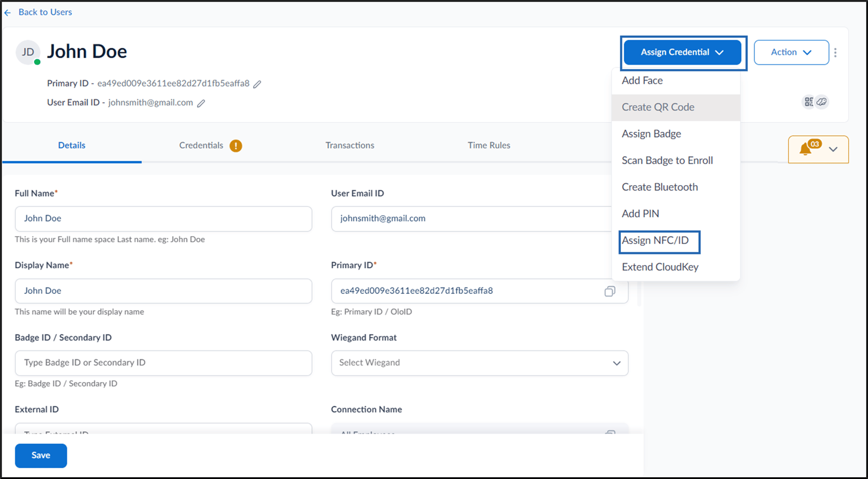Copy the Primary ID field value
The height and width of the screenshot is (479, 868).
click(610, 291)
